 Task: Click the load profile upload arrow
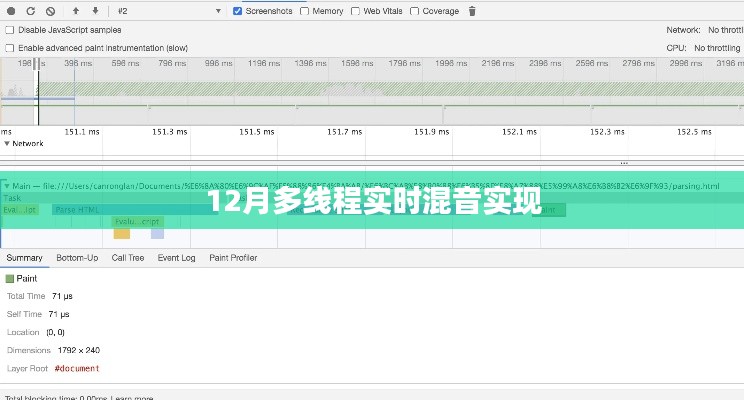tap(75, 11)
